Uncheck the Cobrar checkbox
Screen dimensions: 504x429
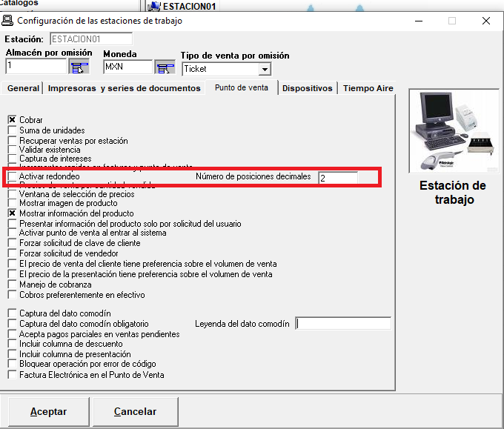(x=12, y=120)
